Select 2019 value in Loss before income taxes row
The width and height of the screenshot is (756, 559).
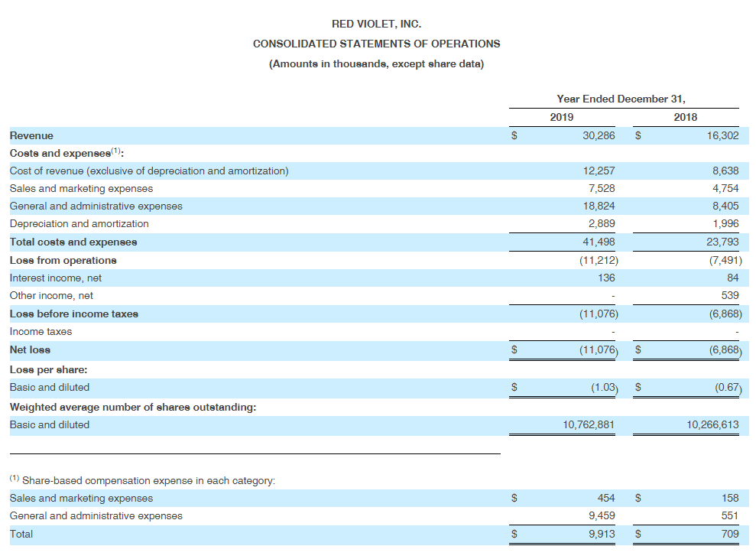(x=599, y=314)
